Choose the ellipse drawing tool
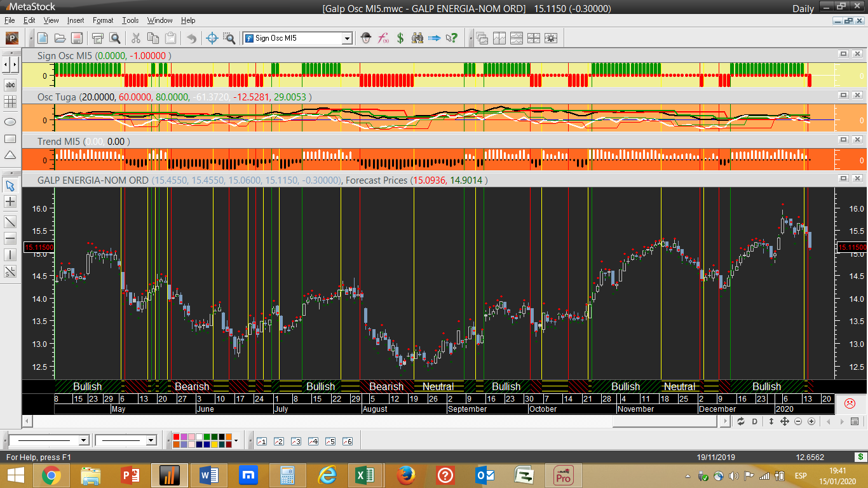This screenshot has height=488, width=868. point(10,121)
